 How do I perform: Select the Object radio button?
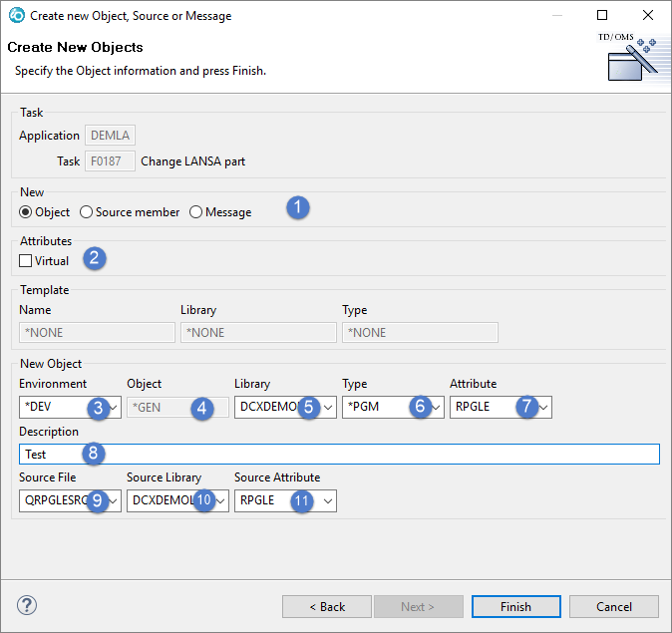26,212
